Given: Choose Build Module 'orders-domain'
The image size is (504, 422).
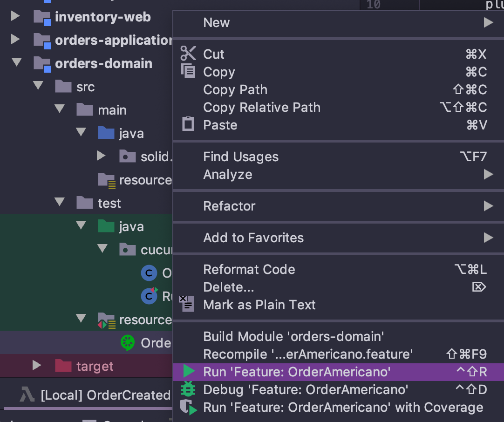Looking at the screenshot, I should pyautogui.click(x=293, y=336).
